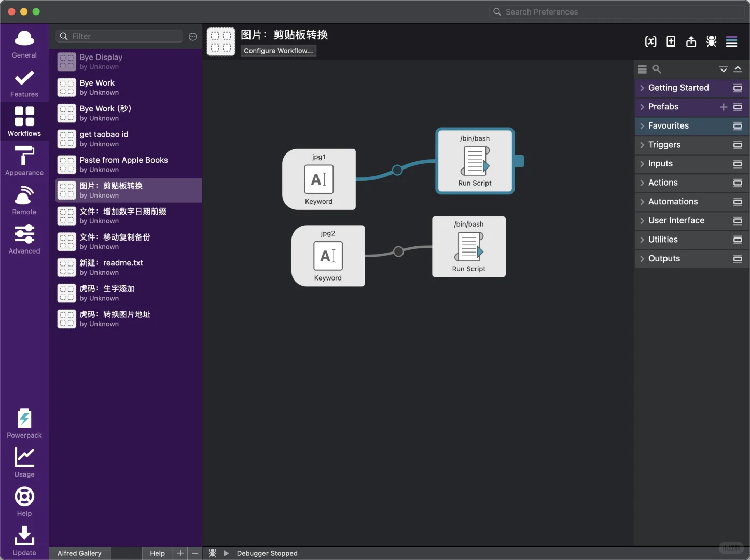Click the jpg2 Keyword object
The height and width of the screenshot is (560, 750).
coord(328,256)
